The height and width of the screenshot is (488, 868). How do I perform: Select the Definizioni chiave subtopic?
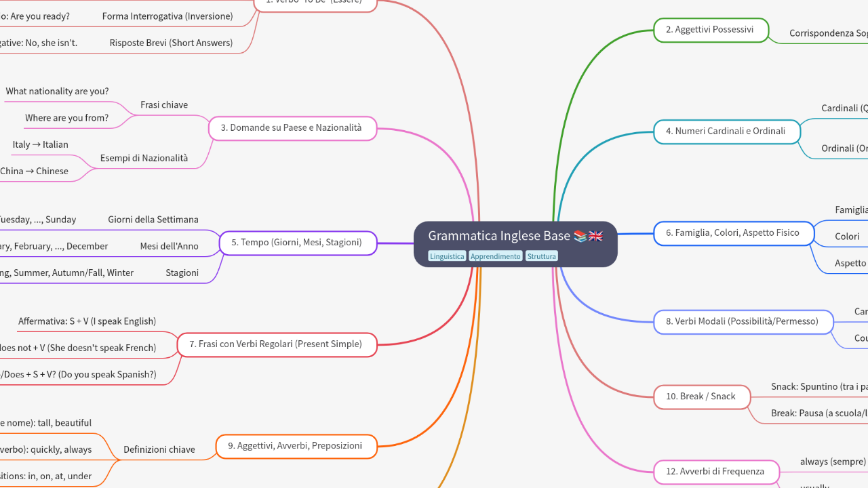[159, 449]
